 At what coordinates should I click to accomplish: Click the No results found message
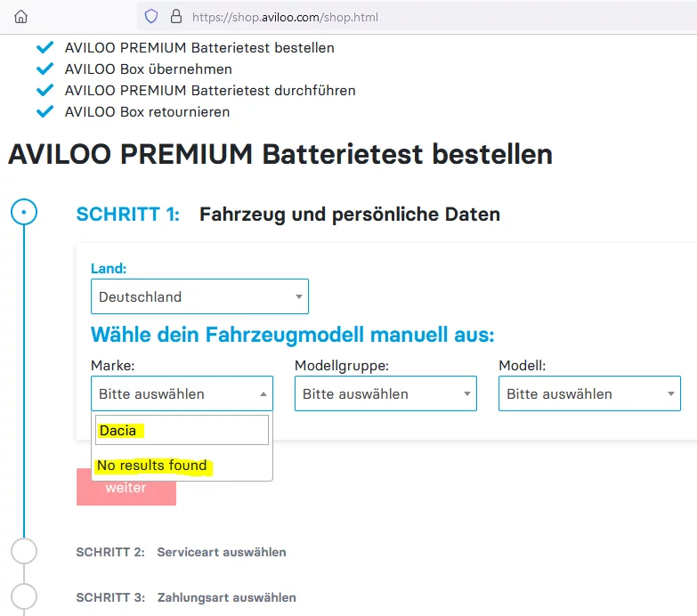pos(152,466)
